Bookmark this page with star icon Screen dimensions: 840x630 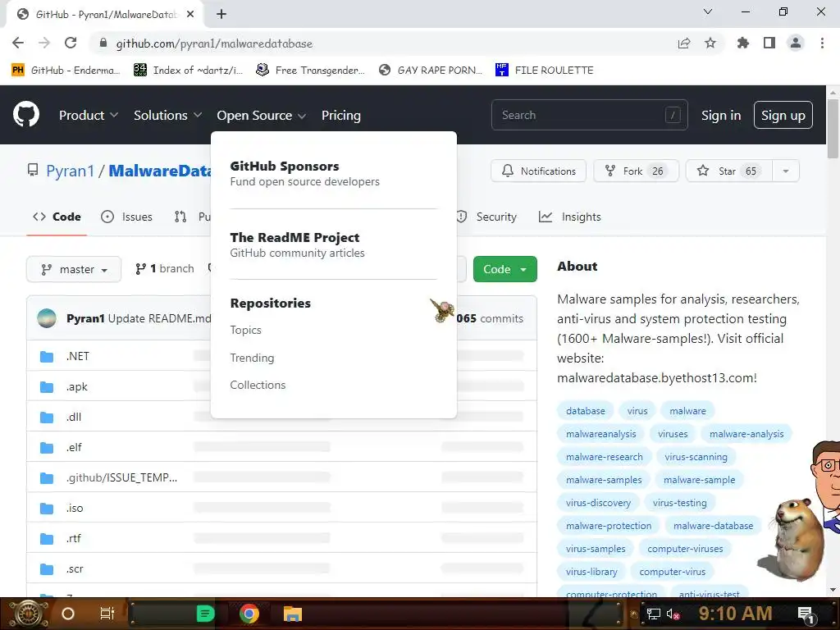tap(710, 43)
